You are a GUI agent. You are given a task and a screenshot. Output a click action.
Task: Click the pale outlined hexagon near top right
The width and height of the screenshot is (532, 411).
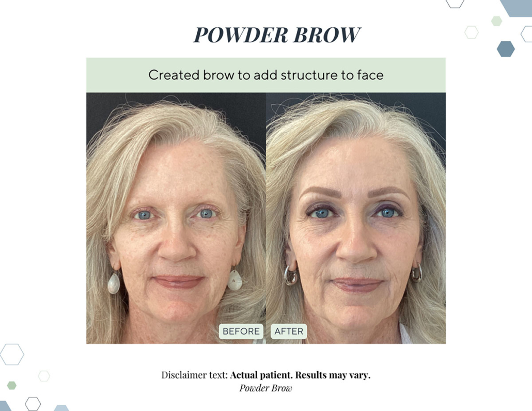click(x=471, y=33)
